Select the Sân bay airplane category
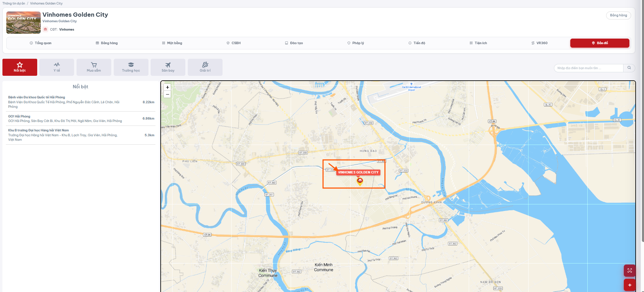644x292 pixels. pos(168,67)
